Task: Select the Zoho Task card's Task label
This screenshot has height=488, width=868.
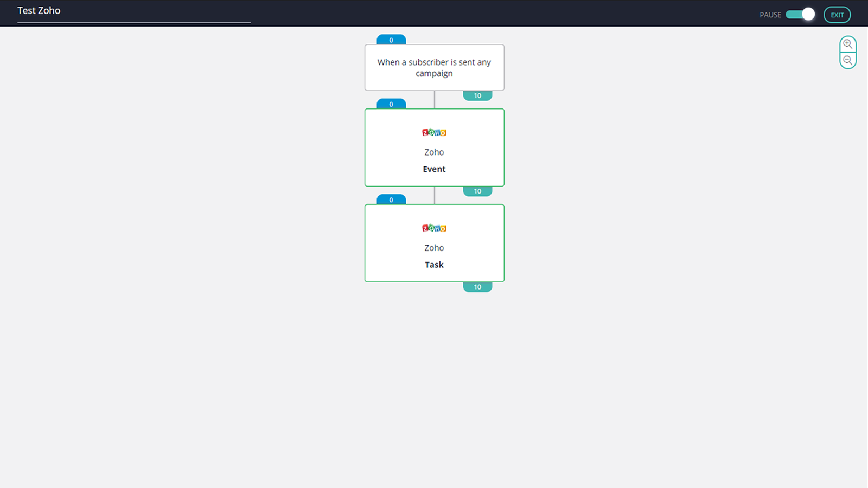Action: point(434,265)
